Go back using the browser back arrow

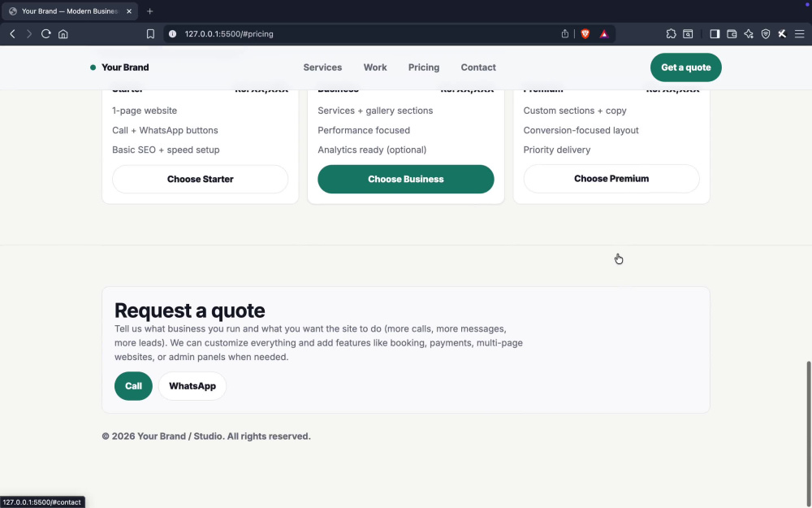pyautogui.click(x=12, y=33)
